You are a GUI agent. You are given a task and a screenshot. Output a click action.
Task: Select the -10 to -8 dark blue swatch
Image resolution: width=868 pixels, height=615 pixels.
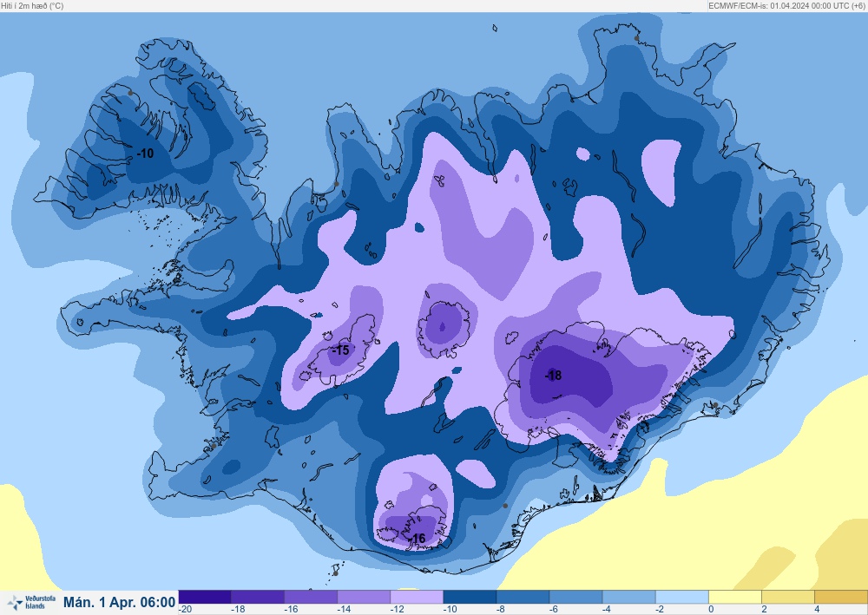tap(470, 597)
